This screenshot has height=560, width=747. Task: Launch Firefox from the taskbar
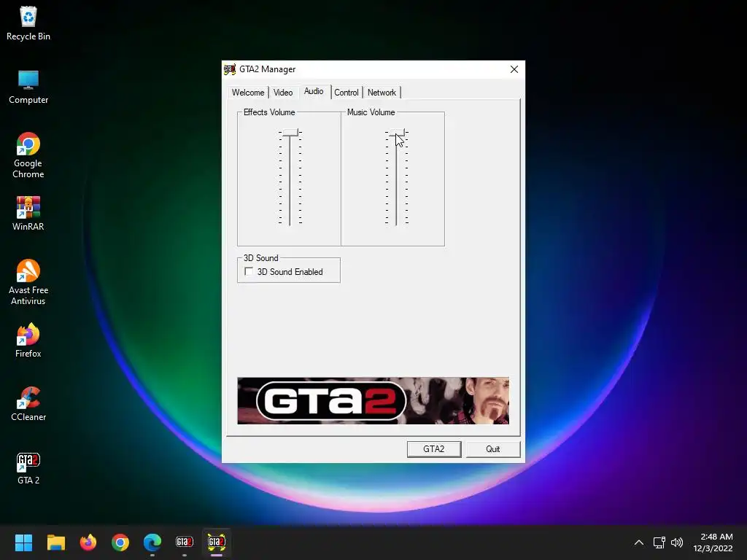click(88, 542)
